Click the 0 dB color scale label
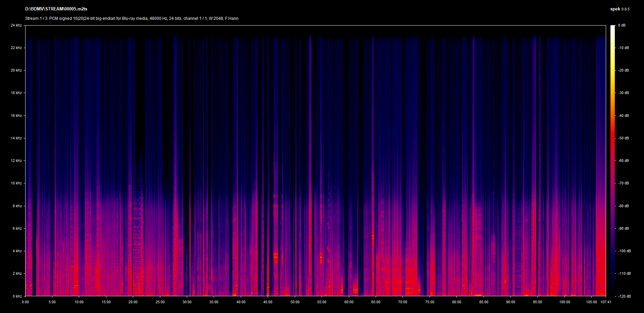644x313 pixels. click(622, 26)
